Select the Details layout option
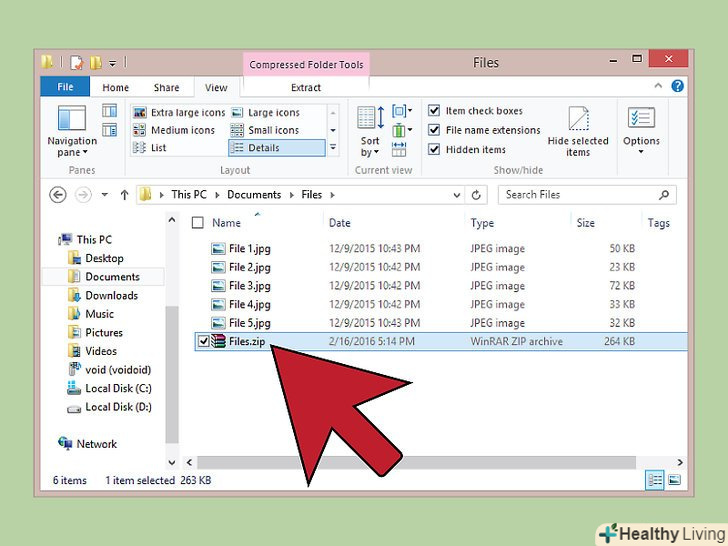 pyautogui.click(x=277, y=148)
